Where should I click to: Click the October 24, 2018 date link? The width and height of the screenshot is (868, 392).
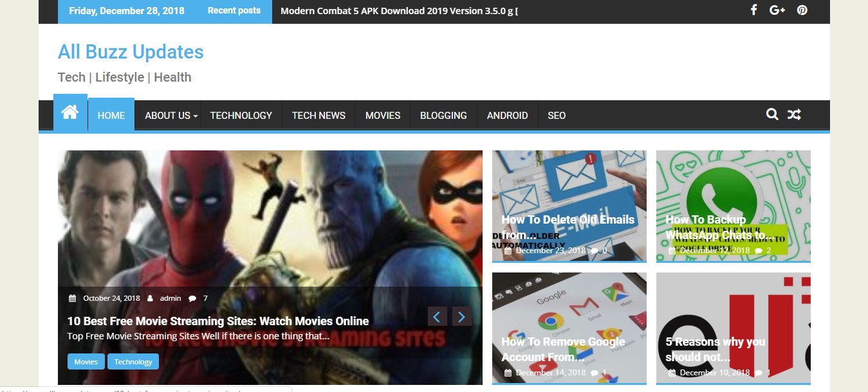tap(111, 298)
